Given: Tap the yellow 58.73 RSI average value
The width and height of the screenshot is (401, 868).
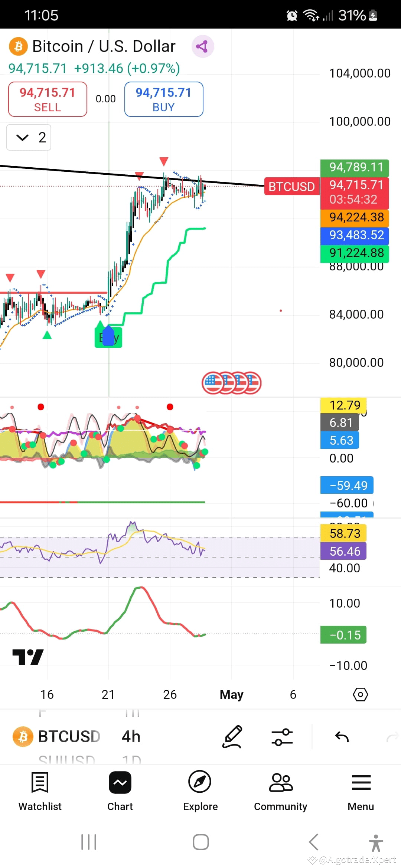Looking at the screenshot, I should 343,533.
